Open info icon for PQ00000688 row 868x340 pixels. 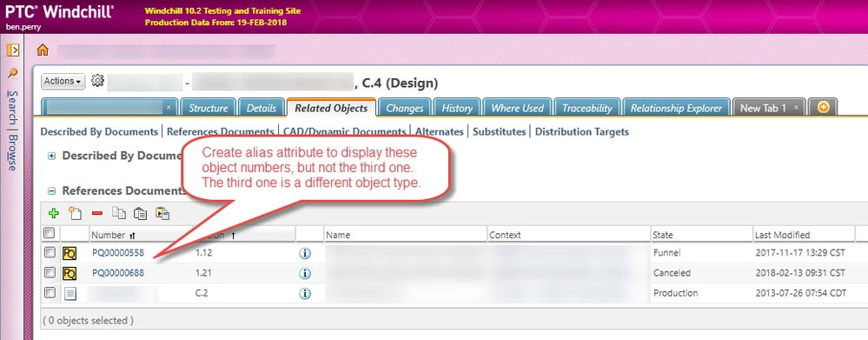304,274
